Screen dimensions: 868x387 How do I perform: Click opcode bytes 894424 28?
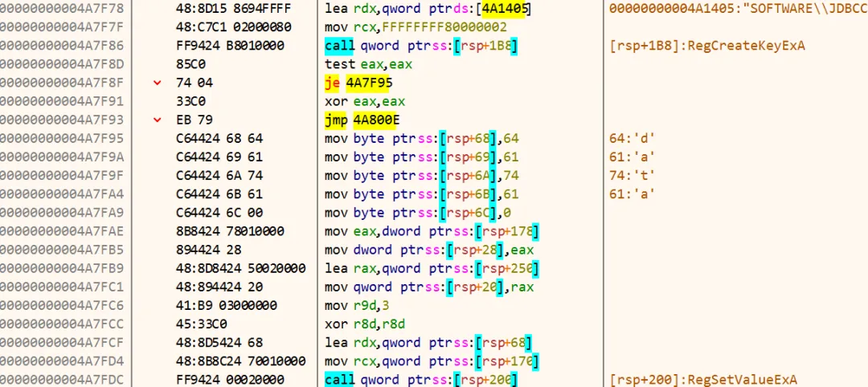(x=209, y=250)
